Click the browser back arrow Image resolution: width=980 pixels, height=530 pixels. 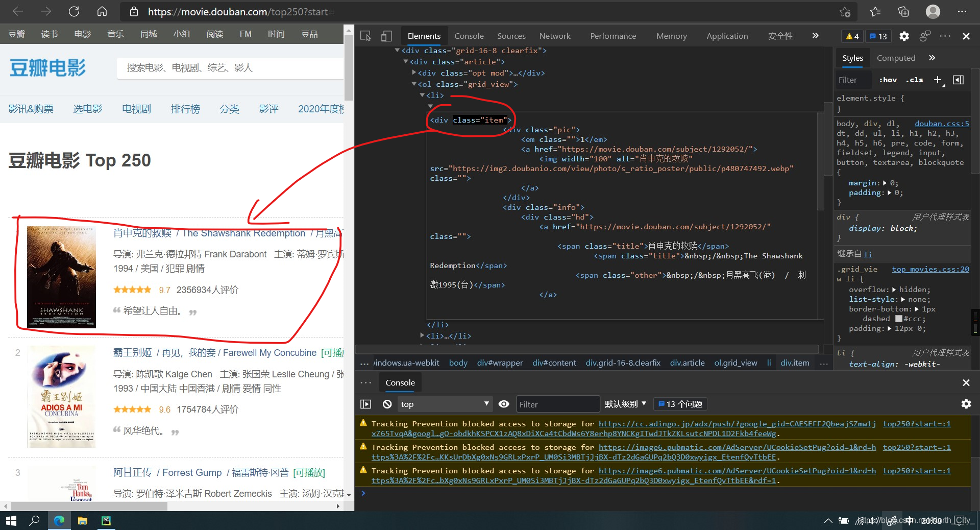point(18,11)
